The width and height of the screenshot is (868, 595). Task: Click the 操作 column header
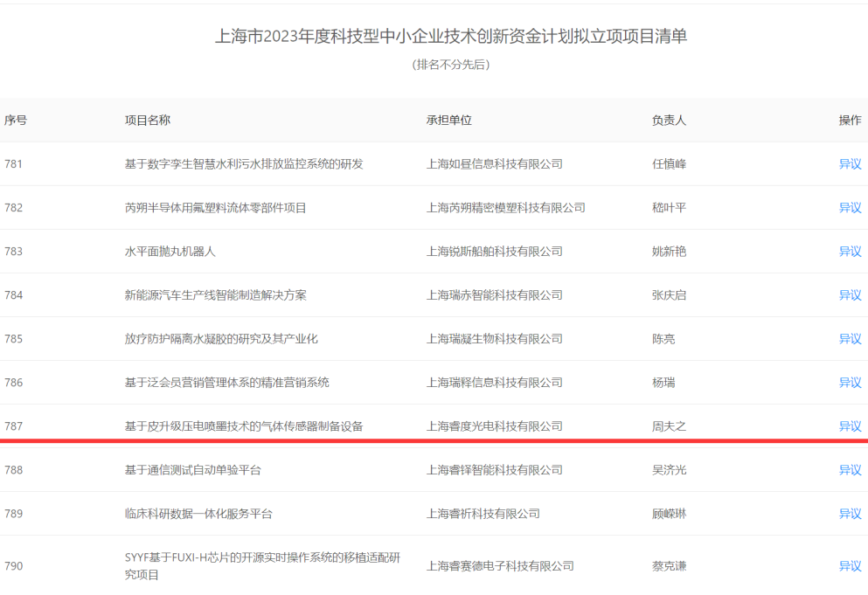click(x=850, y=120)
